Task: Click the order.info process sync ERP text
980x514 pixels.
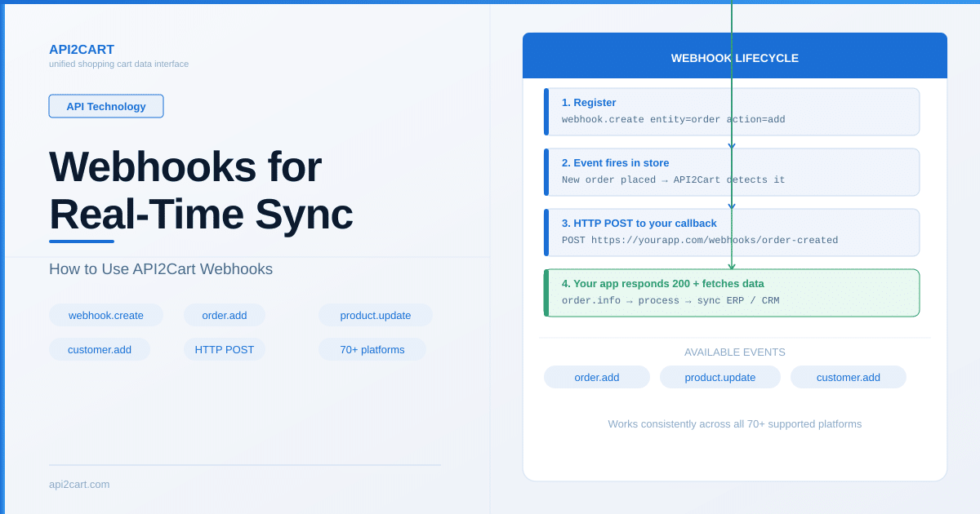Action: coord(670,301)
